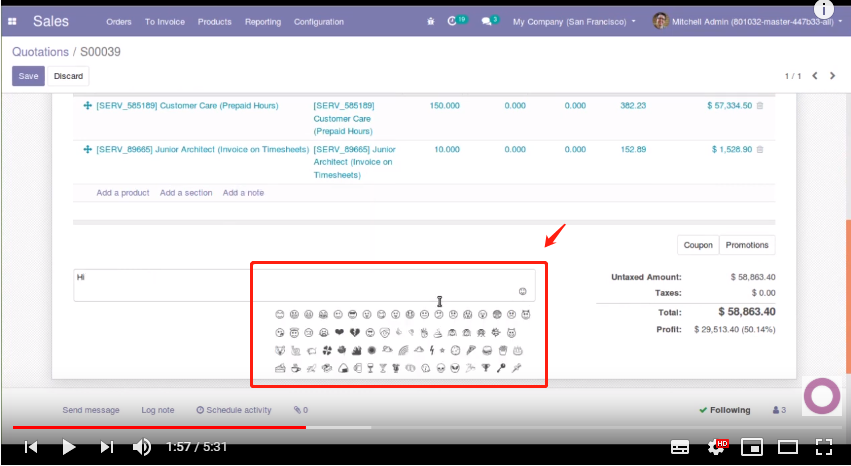Click the Promotions button

[x=746, y=245]
